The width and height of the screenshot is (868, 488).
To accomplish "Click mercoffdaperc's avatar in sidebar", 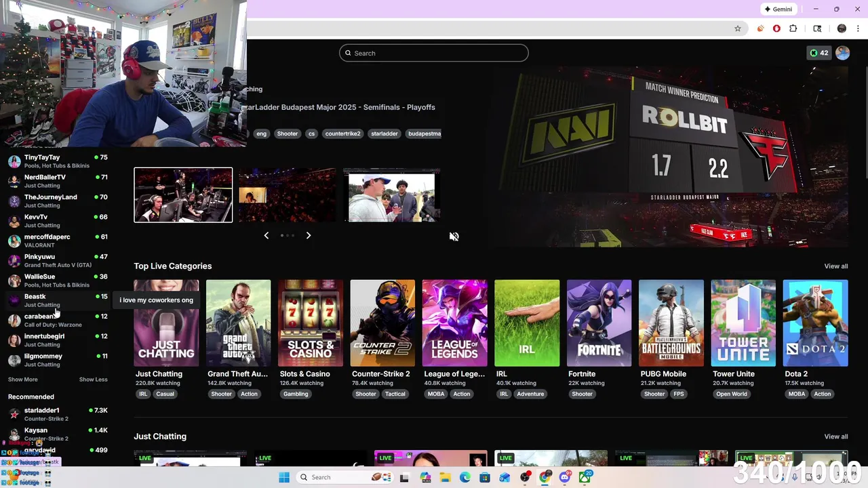I will pos(14,241).
